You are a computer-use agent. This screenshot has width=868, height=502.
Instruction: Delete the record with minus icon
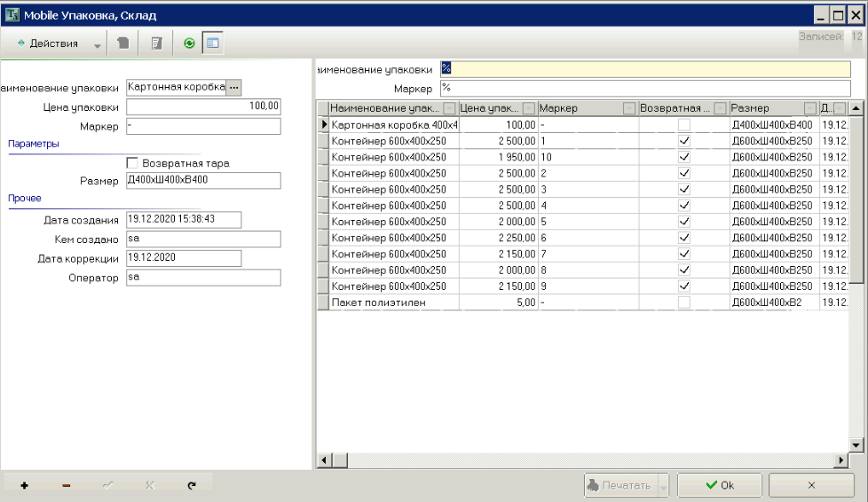point(67,485)
